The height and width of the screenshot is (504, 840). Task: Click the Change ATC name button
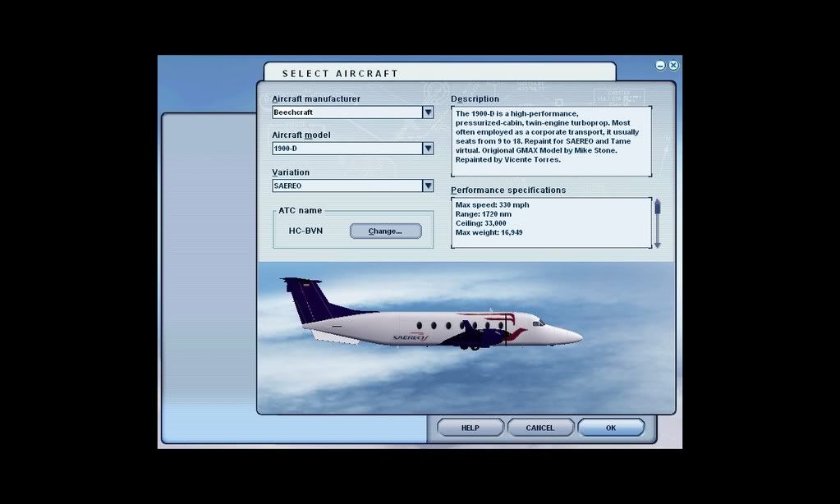(386, 231)
